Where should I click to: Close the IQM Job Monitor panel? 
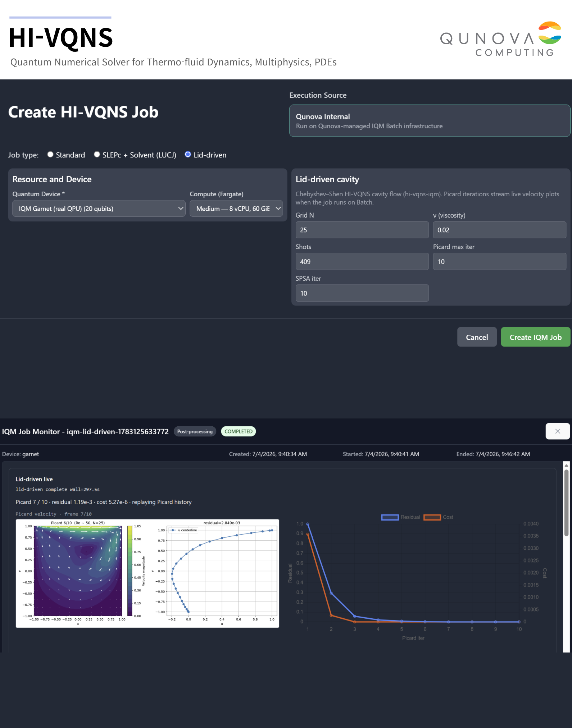[x=558, y=431]
